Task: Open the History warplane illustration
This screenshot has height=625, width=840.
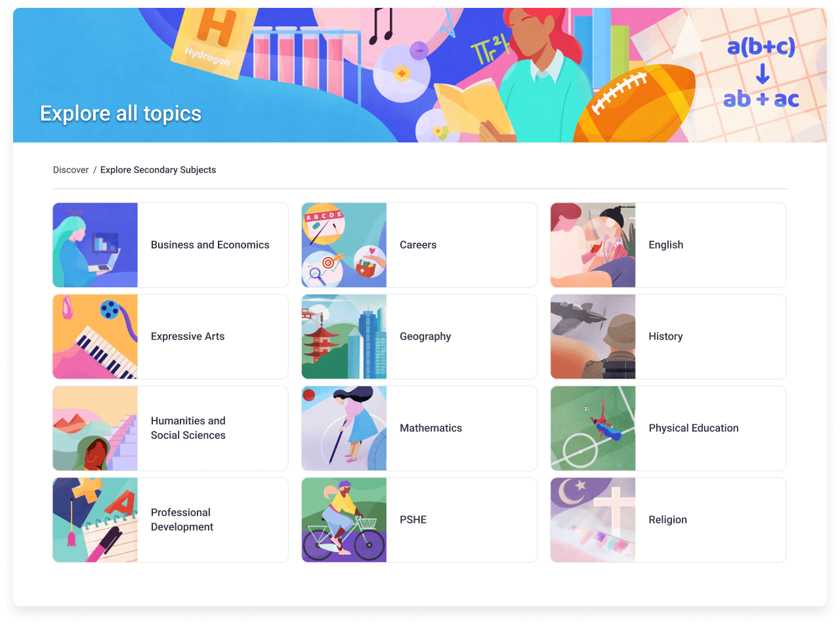Action: pyautogui.click(x=593, y=336)
